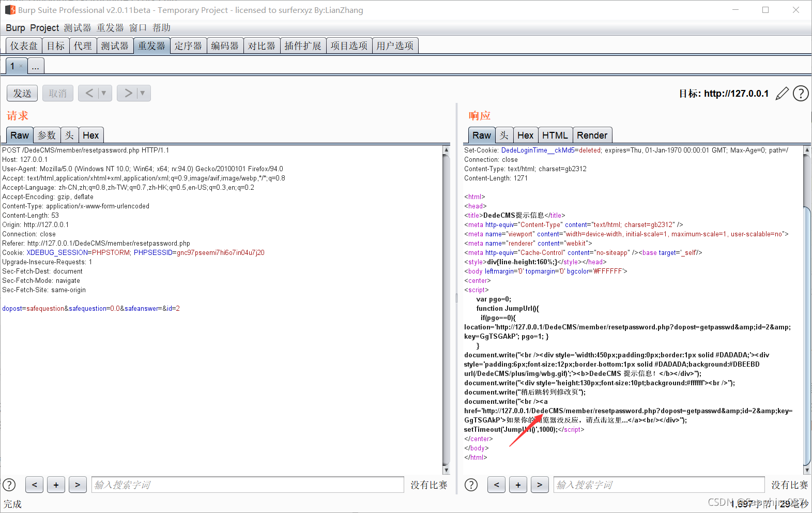Click the request search help icon
The width and height of the screenshot is (812, 513).
click(x=9, y=485)
